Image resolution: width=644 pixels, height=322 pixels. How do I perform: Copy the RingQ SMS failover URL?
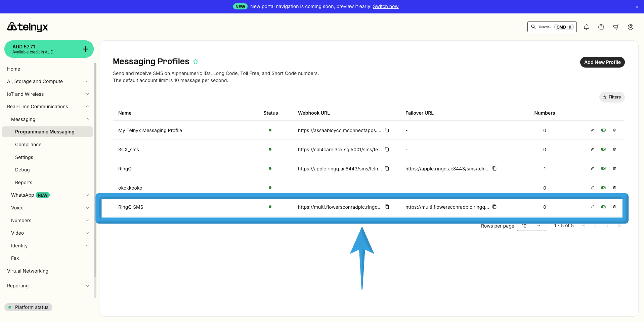tap(495, 207)
